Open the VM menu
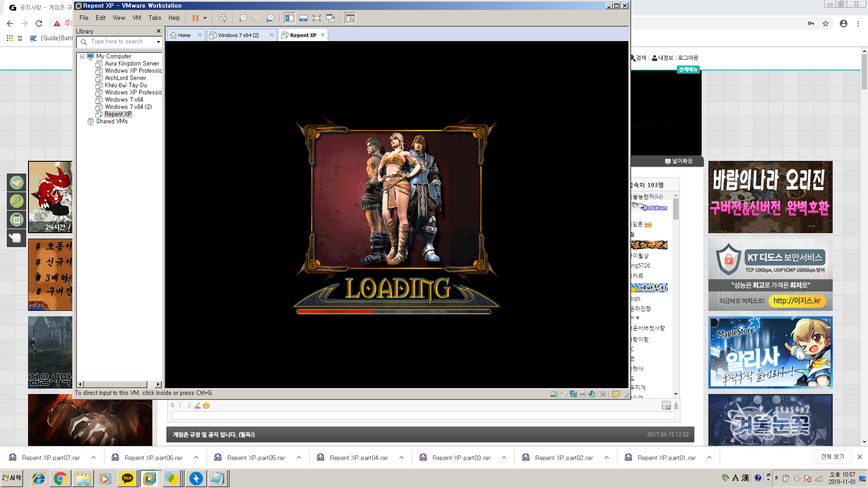 tap(137, 18)
